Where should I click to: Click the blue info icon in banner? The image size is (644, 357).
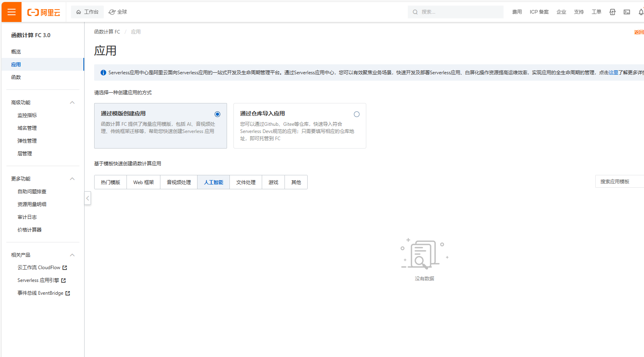[x=103, y=73]
